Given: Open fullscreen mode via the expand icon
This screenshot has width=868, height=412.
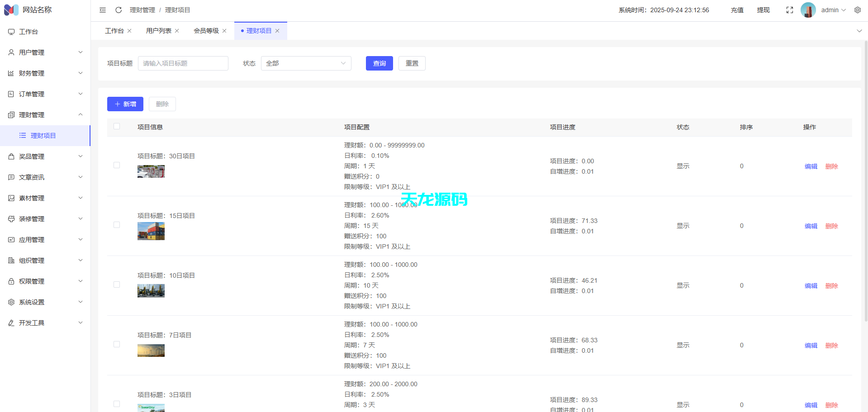Looking at the screenshot, I should pos(789,9).
